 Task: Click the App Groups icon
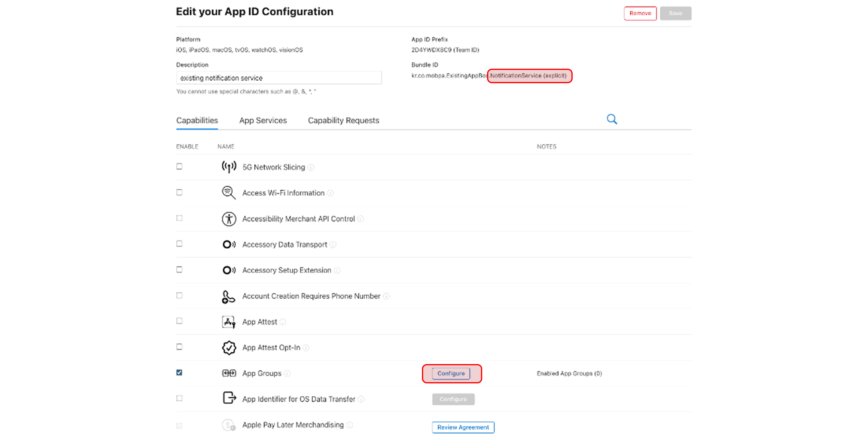(x=229, y=373)
